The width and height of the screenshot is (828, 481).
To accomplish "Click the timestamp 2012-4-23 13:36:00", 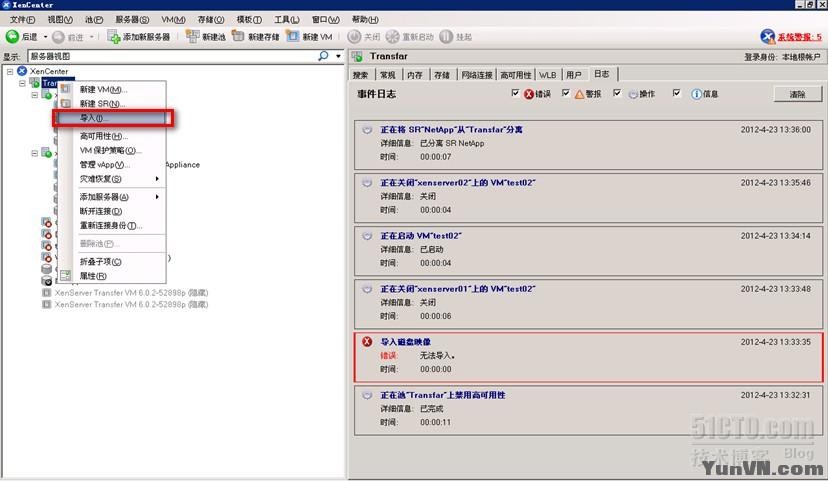I will [776, 129].
